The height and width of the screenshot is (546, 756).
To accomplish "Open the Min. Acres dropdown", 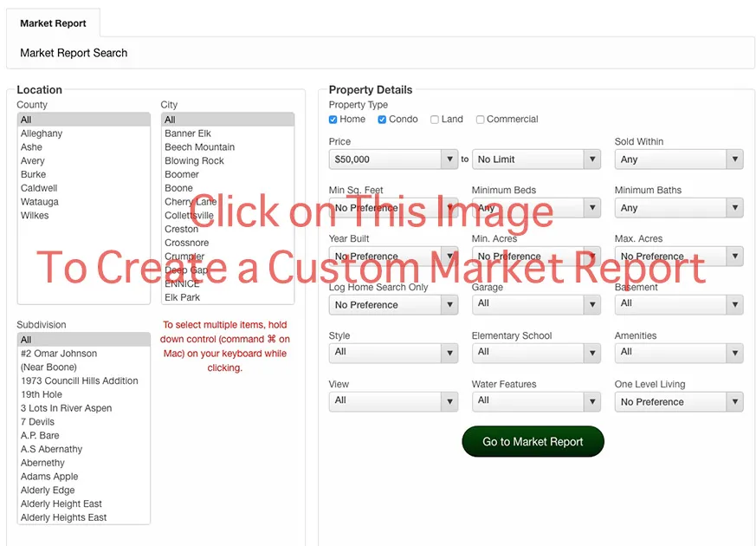I will point(536,257).
